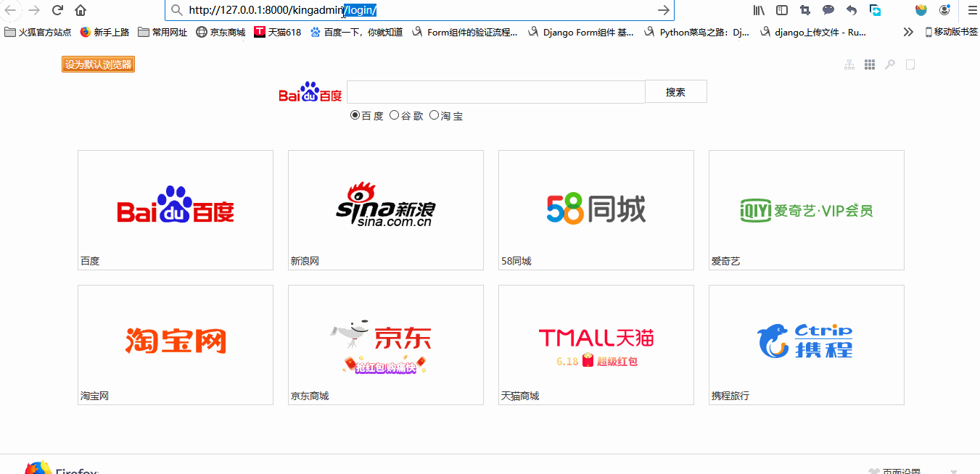Open the 新浪网 sina tile

click(386, 210)
